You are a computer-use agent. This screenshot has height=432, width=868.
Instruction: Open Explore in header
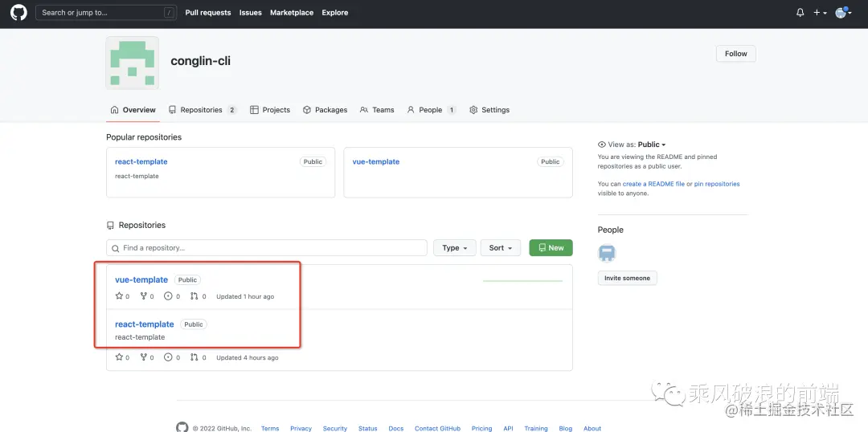pos(335,13)
